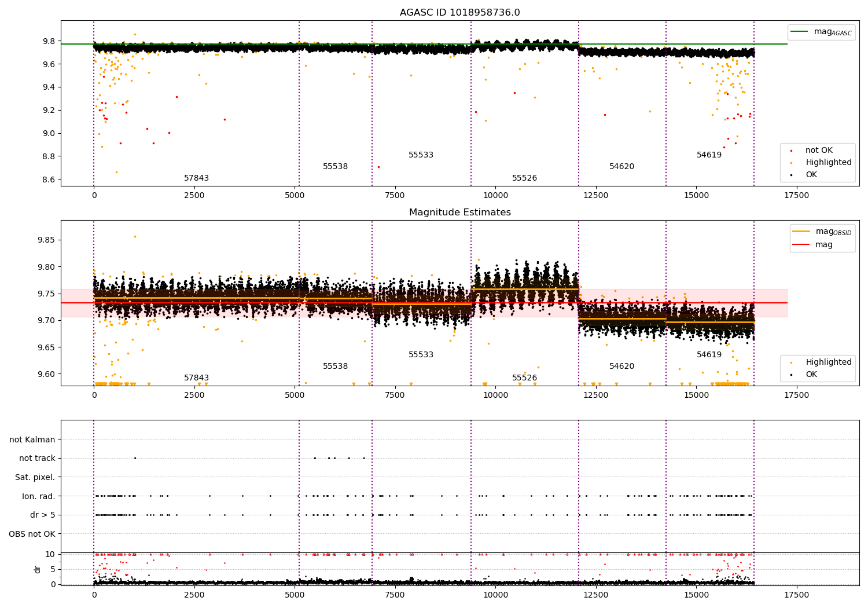Viewport: 868px width, 608px height.
Task: Click dr axis tick label 10
Action: 50,555
